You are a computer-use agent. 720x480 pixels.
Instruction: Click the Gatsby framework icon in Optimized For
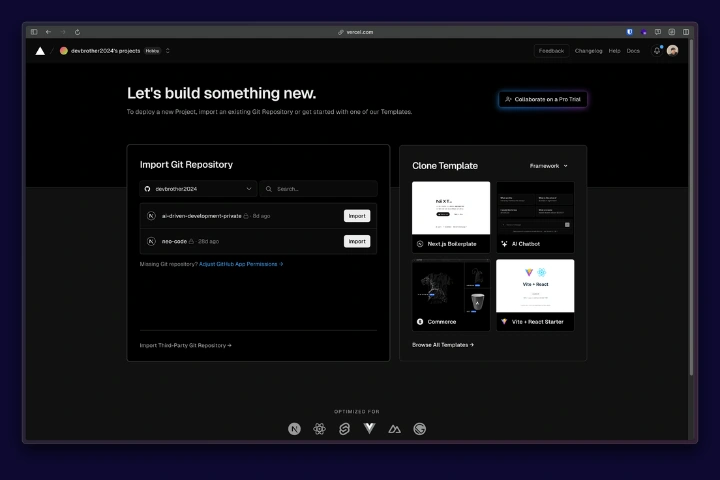(x=419, y=429)
